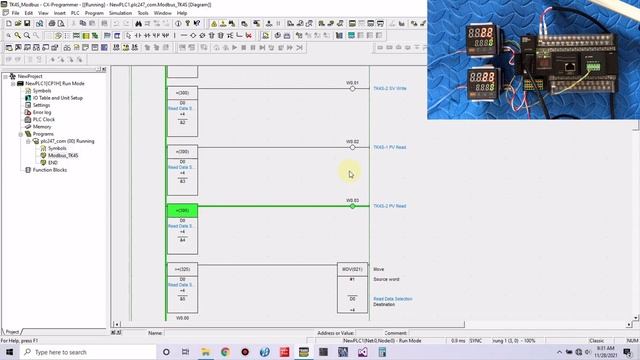The image size is (640, 360).
Task: Focus the taskbar search box
Action: pyautogui.click(x=88, y=352)
